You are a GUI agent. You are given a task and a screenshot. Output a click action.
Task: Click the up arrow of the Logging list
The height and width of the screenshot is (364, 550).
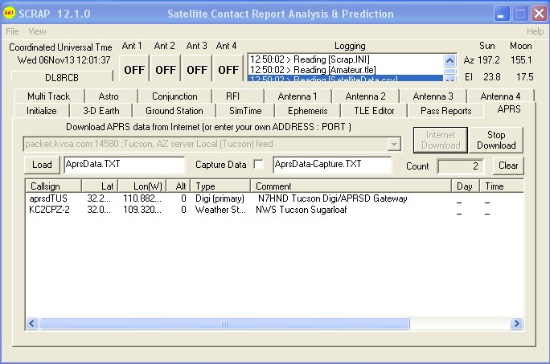point(450,60)
